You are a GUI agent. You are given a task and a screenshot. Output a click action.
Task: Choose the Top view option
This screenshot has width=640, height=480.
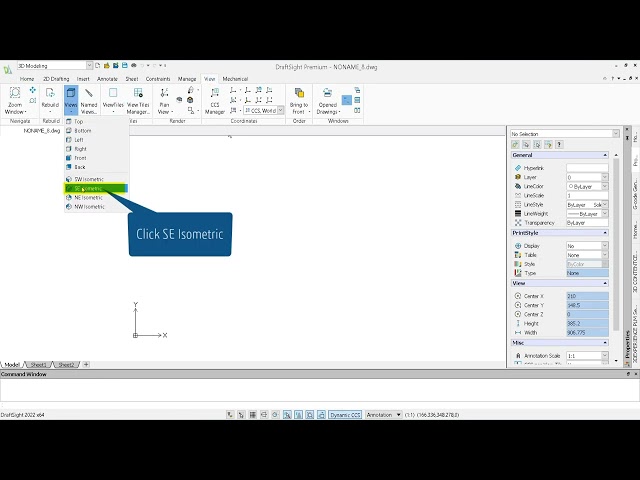click(96, 121)
